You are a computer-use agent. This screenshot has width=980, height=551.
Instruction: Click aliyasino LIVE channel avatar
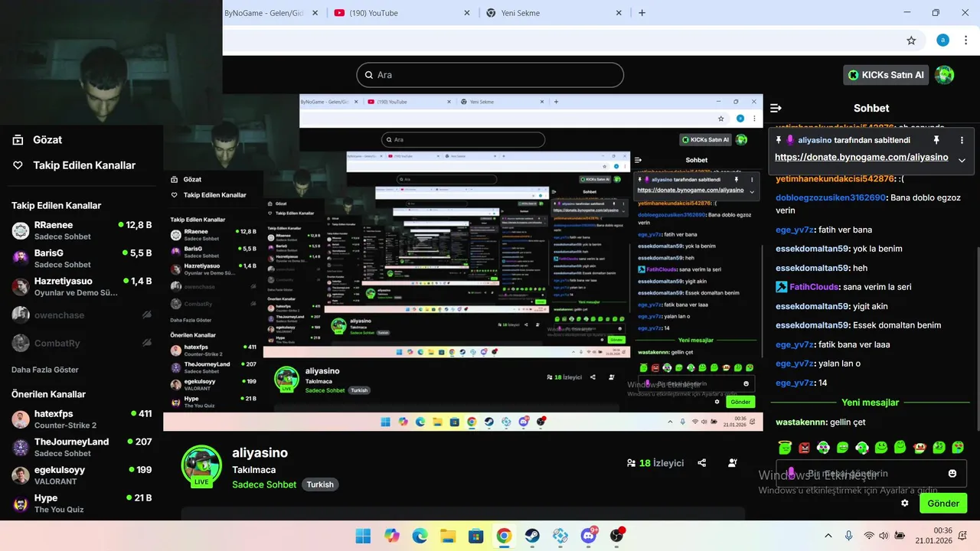click(201, 465)
